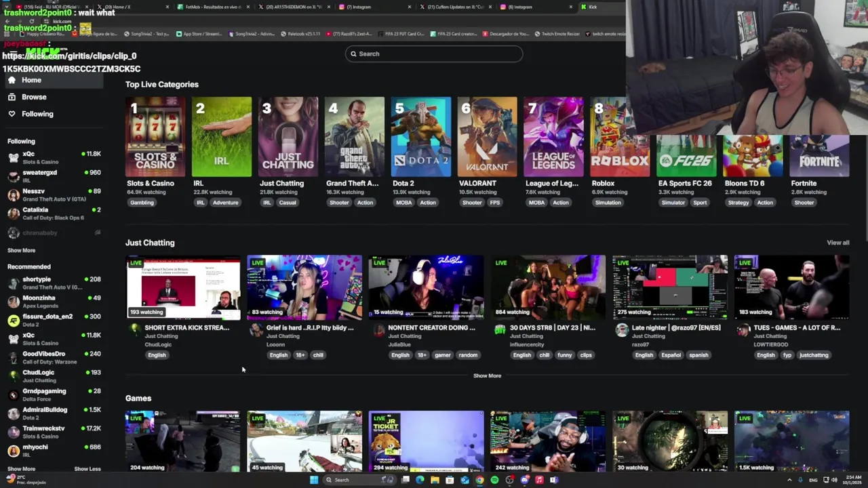Open Microsoft Edge from the taskbar

[420, 480]
